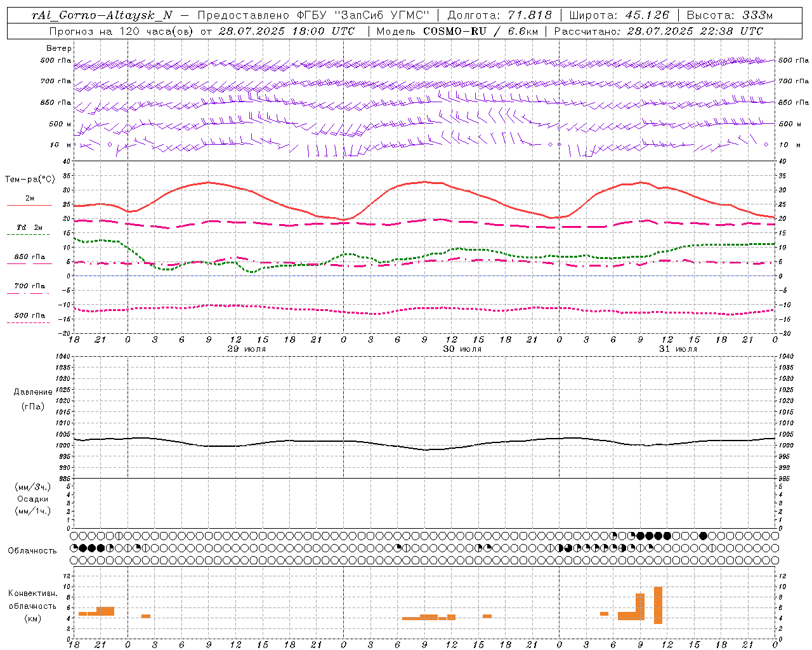Click the dashed legend line under Td 2м
The height and width of the screenshot is (650, 812).
(x=28, y=235)
